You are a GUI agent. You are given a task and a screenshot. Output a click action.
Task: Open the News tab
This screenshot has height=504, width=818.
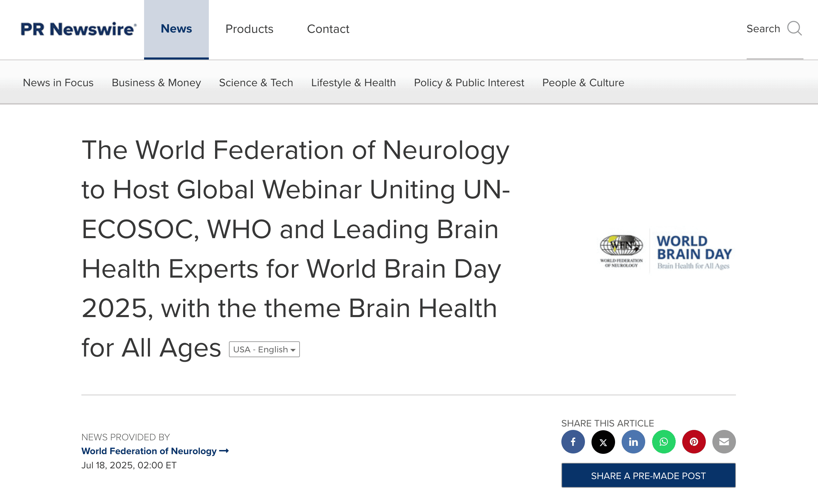(x=176, y=29)
